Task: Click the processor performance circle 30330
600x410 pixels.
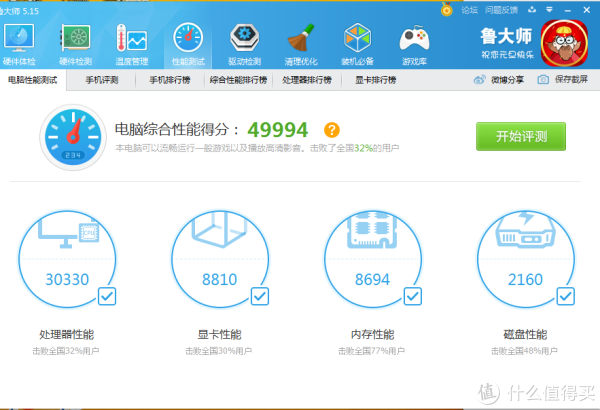Action: [x=67, y=259]
